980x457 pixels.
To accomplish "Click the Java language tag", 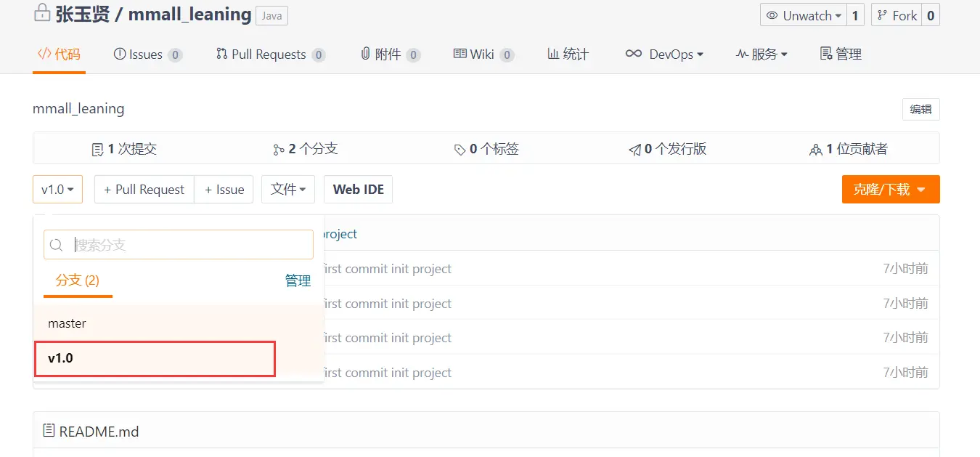I will pos(271,16).
